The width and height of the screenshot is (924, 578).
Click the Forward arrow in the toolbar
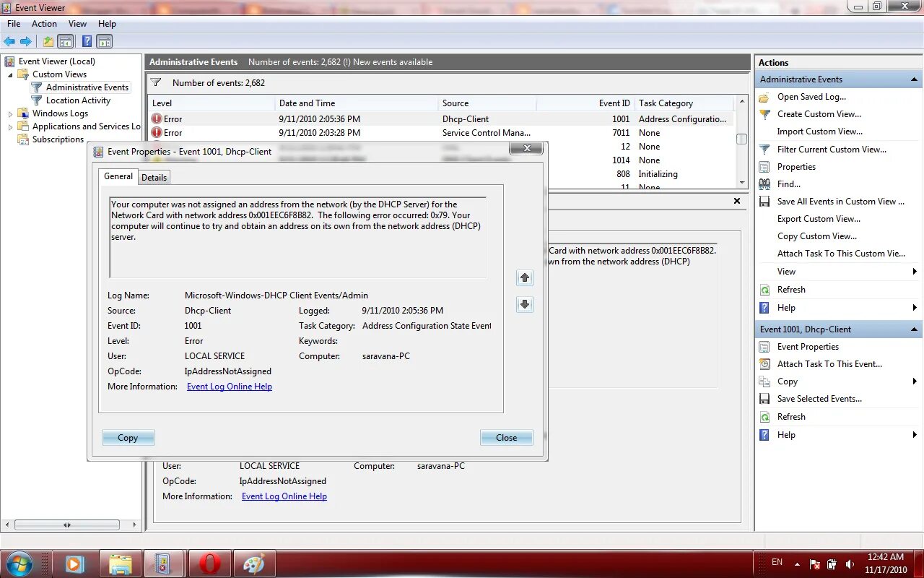pos(26,42)
